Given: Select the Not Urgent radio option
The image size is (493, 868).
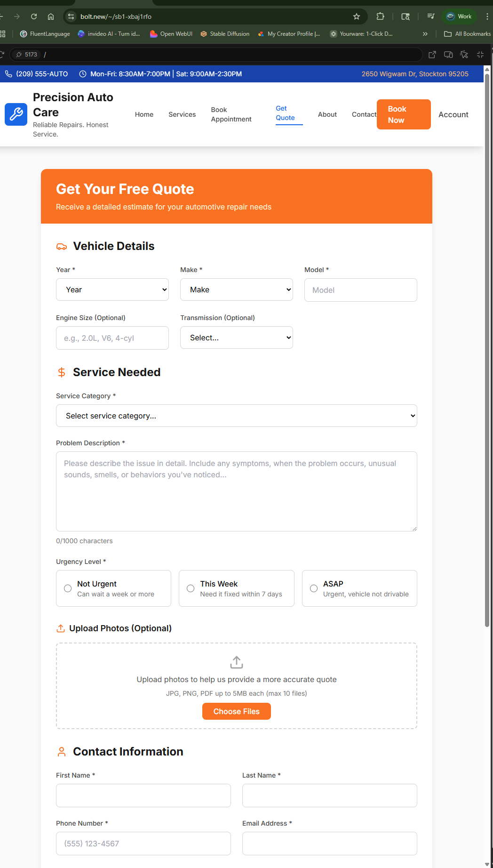Looking at the screenshot, I should click(x=68, y=588).
